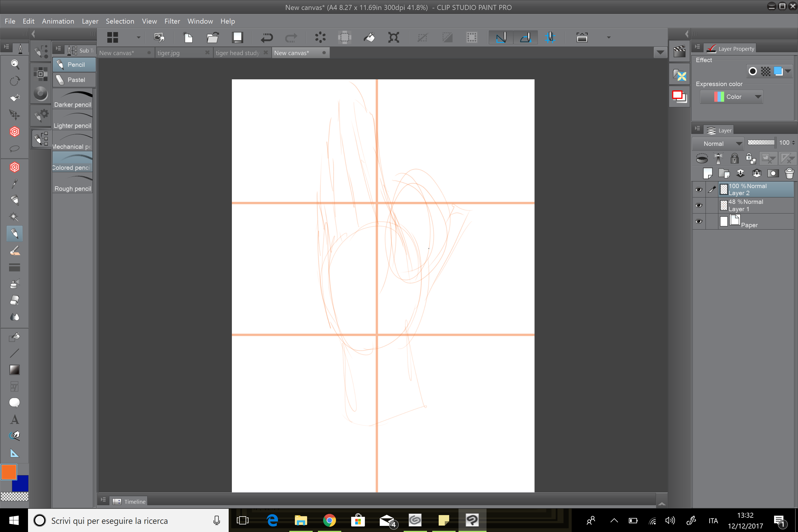Switch to the tiger.jpg tab
This screenshot has width=798, height=532.
(x=168, y=52)
